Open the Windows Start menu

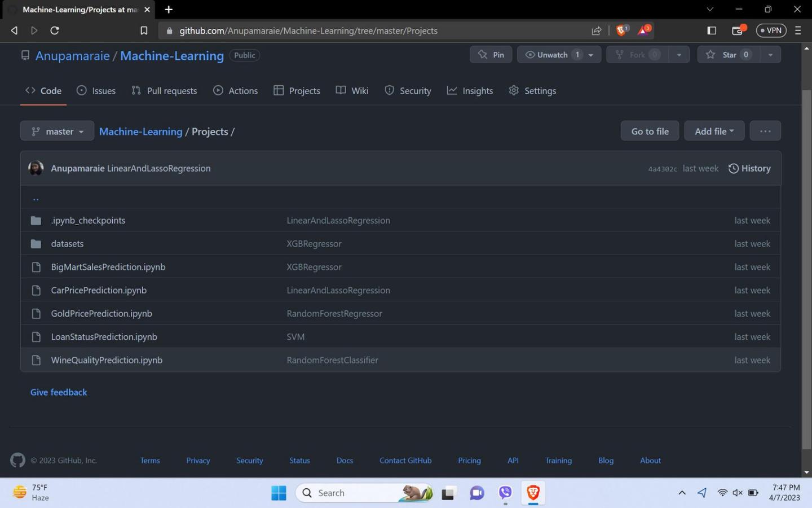279,493
